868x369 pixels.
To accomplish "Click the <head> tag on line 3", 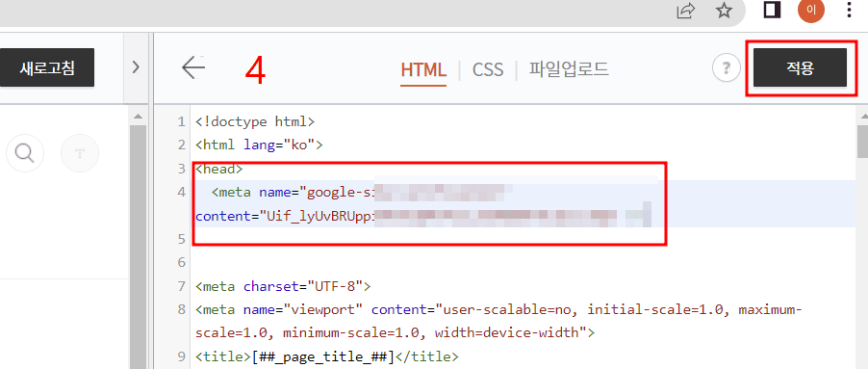I will click(219, 169).
